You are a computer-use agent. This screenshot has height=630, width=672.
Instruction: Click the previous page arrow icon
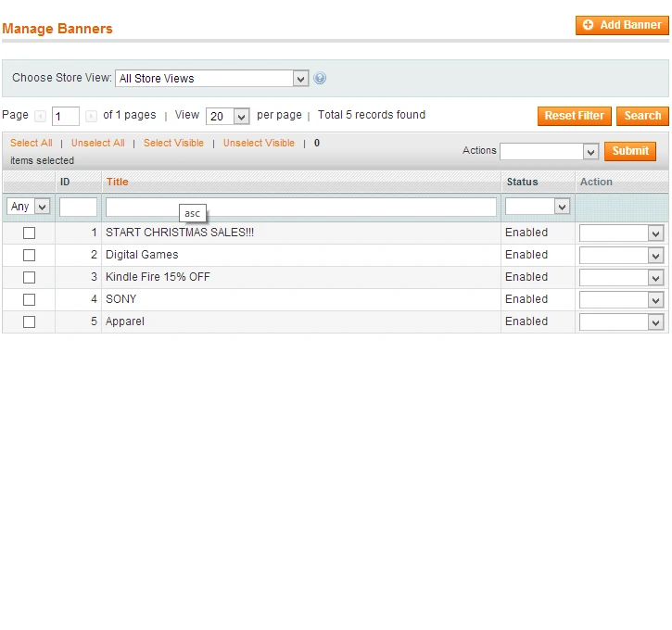tap(40, 116)
